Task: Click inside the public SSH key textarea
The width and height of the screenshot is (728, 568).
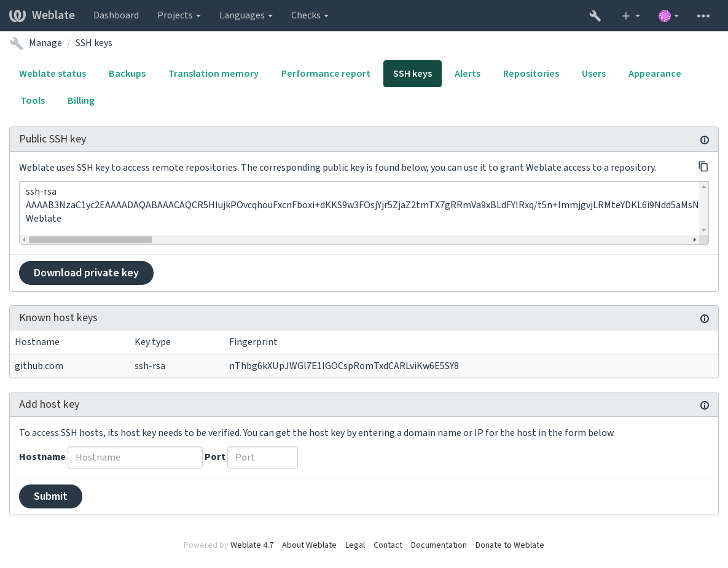Action: click(360, 208)
